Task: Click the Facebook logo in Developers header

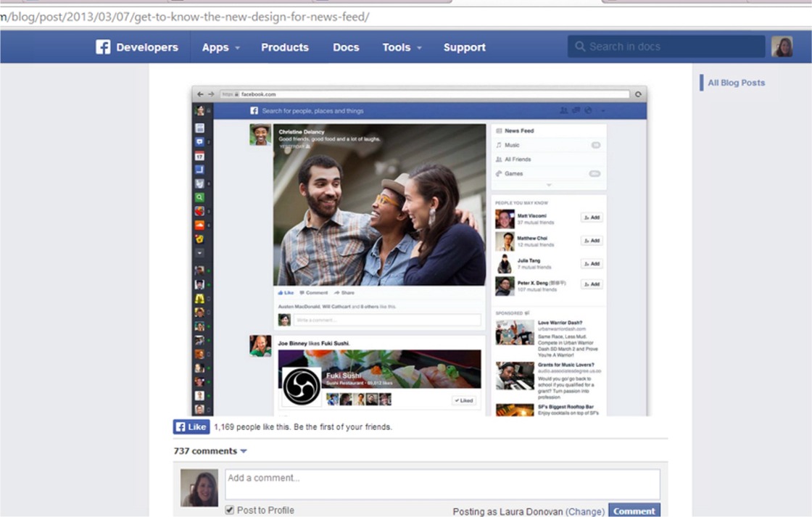Action: (x=103, y=47)
